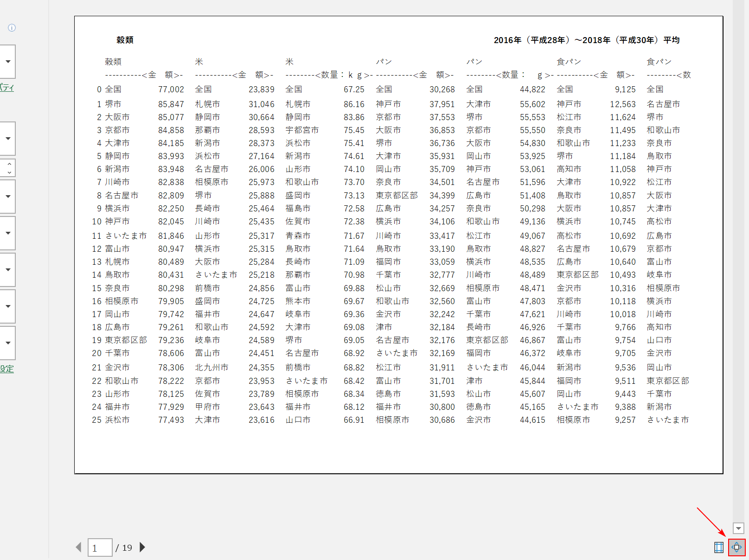Screen dimensions: 749x560
Task: Click the city 甲府市
Action: [x=207, y=407]
